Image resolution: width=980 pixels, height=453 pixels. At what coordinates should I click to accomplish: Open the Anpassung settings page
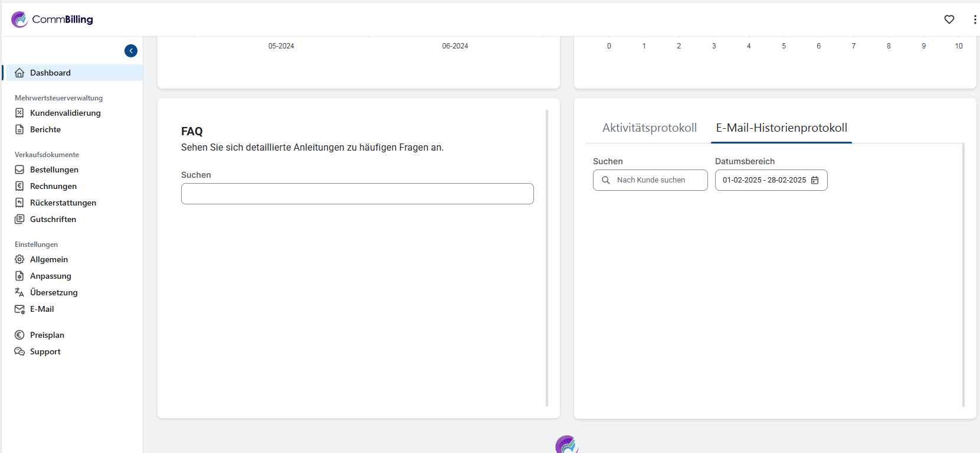pos(50,276)
